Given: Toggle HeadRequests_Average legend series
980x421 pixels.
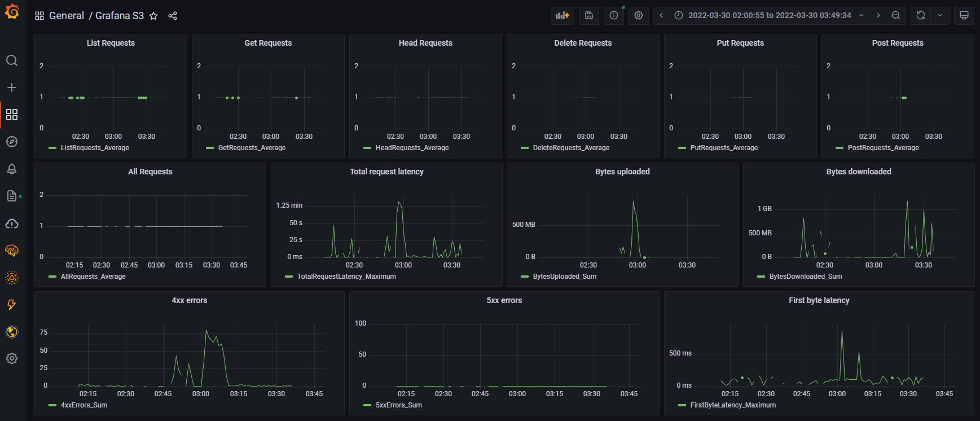Looking at the screenshot, I should pos(412,148).
